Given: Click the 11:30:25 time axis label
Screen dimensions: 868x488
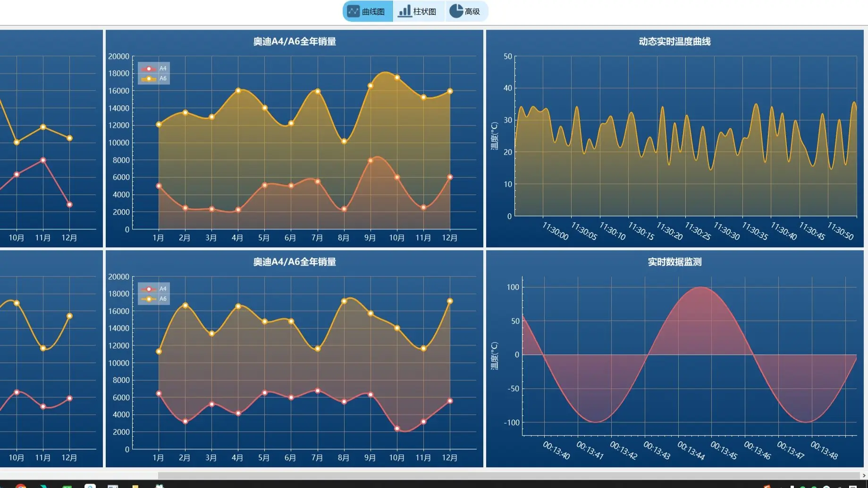Looking at the screenshot, I should point(698,231).
